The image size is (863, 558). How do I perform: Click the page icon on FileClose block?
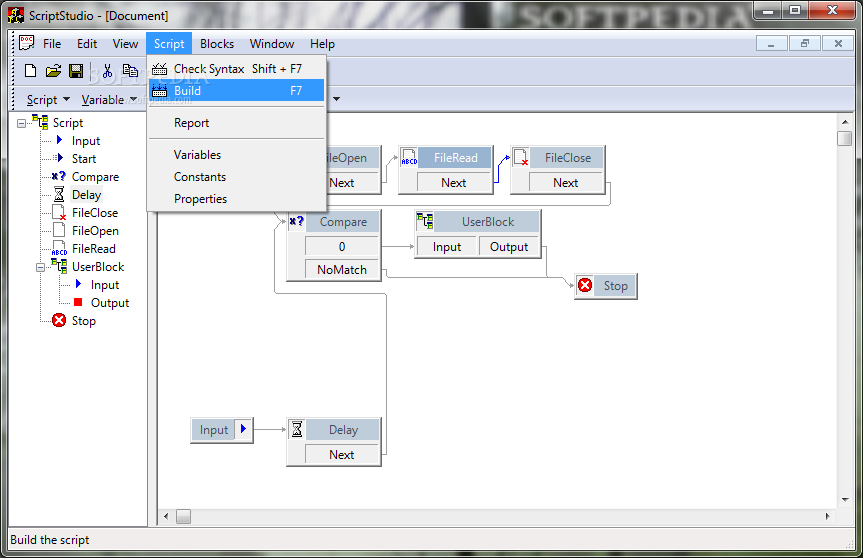point(521,157)
